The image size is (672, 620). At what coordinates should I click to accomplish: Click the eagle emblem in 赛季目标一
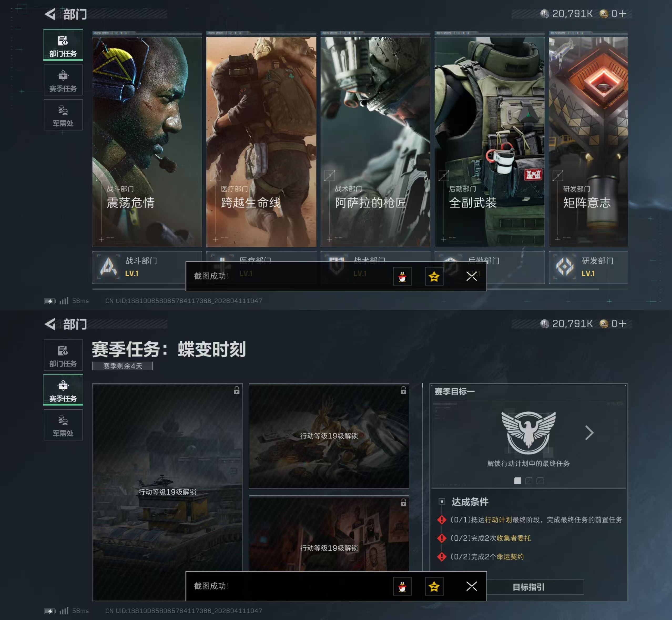528,432
